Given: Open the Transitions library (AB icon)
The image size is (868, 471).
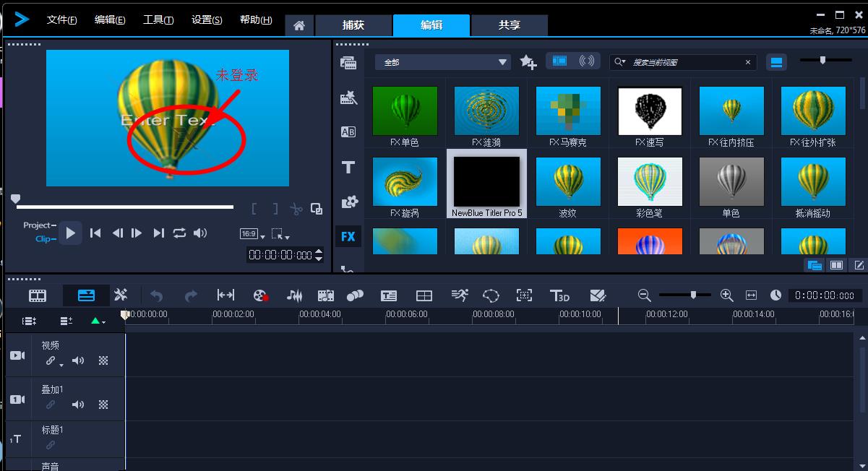Looking at the screenshot, I should (348, 132).
